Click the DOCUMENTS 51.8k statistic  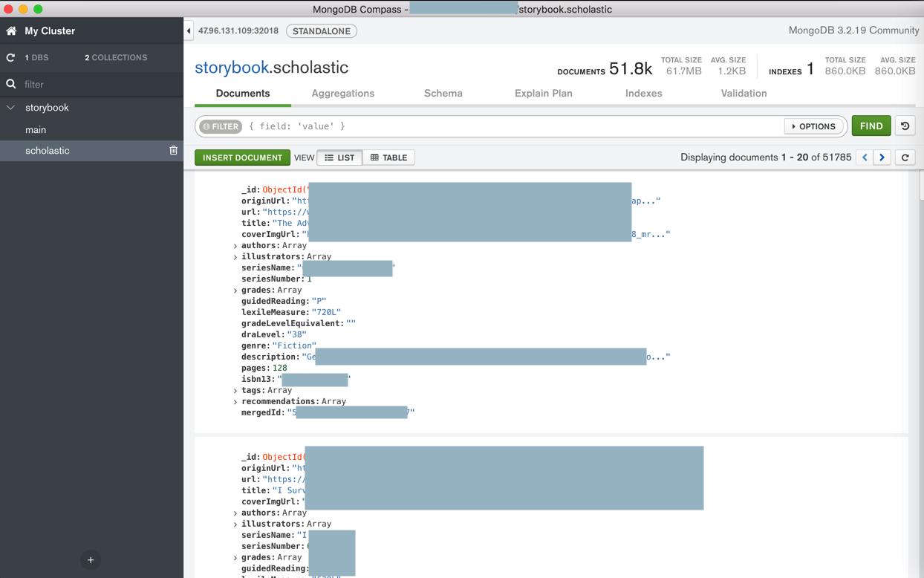[605, 69]
